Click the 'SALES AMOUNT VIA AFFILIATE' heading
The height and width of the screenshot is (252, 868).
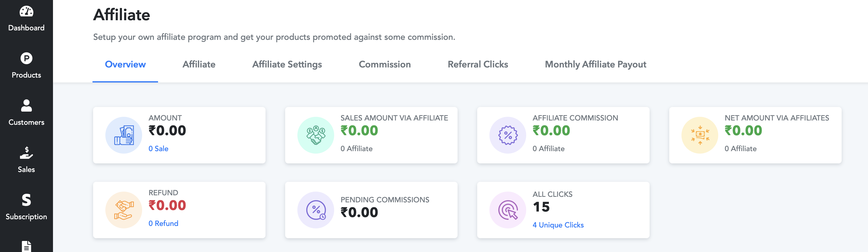(394, 118)
